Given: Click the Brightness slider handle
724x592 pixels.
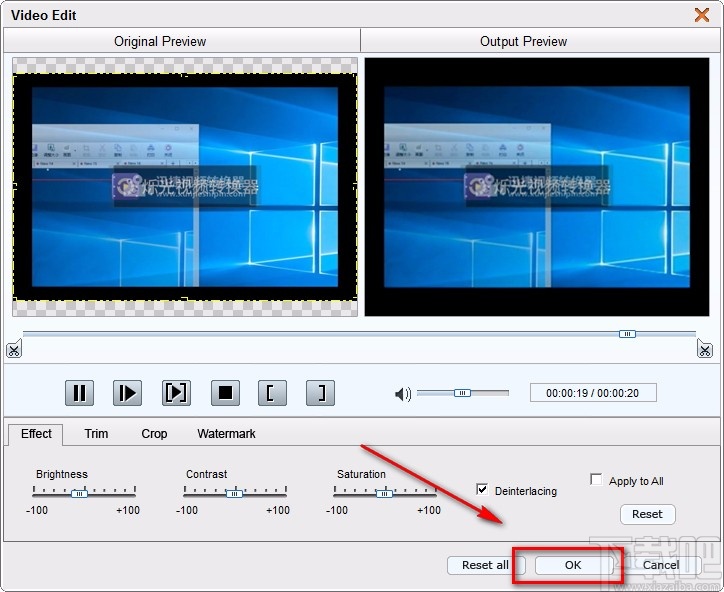Looking at the screenshot, I should coord(80,493).
